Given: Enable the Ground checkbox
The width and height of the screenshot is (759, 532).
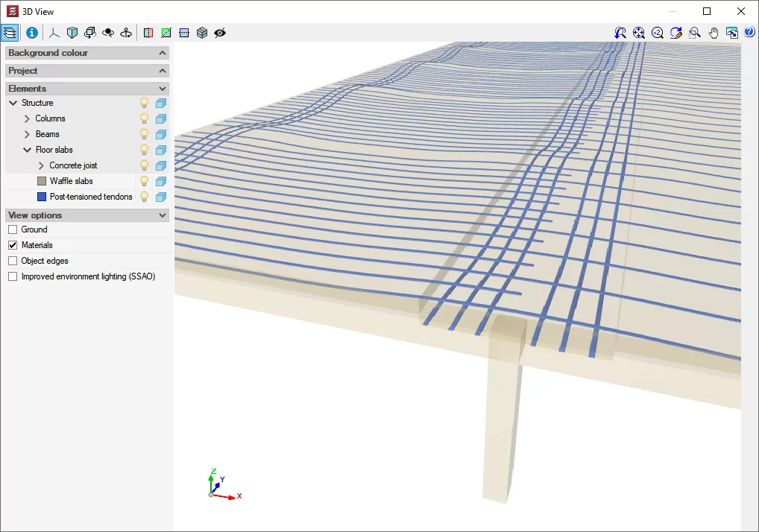Looking at the screenshot, I should [x=13, y=229].
